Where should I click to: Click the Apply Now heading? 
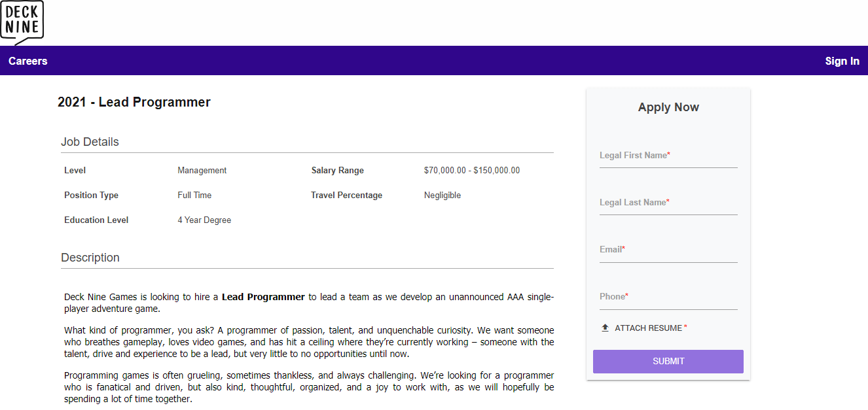coord(668,107)
